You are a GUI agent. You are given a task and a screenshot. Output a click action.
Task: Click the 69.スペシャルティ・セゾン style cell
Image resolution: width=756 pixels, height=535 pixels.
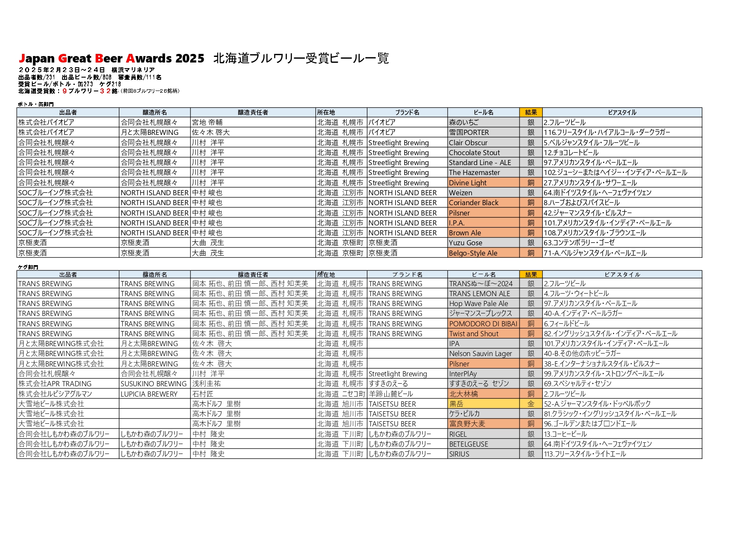tap(622, 384)
